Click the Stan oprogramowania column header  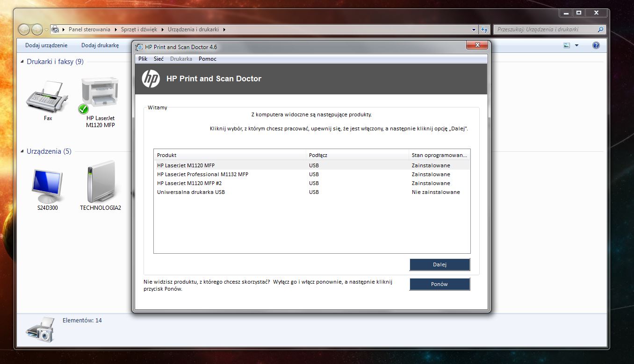coord(439,155)
